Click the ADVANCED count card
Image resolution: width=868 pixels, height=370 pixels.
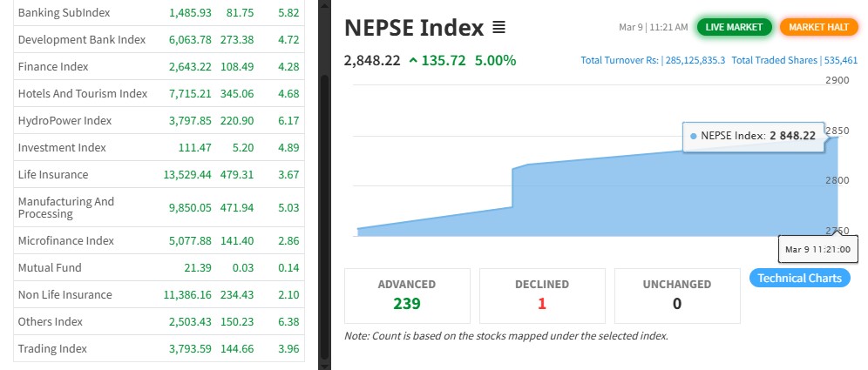coord(407,295)
